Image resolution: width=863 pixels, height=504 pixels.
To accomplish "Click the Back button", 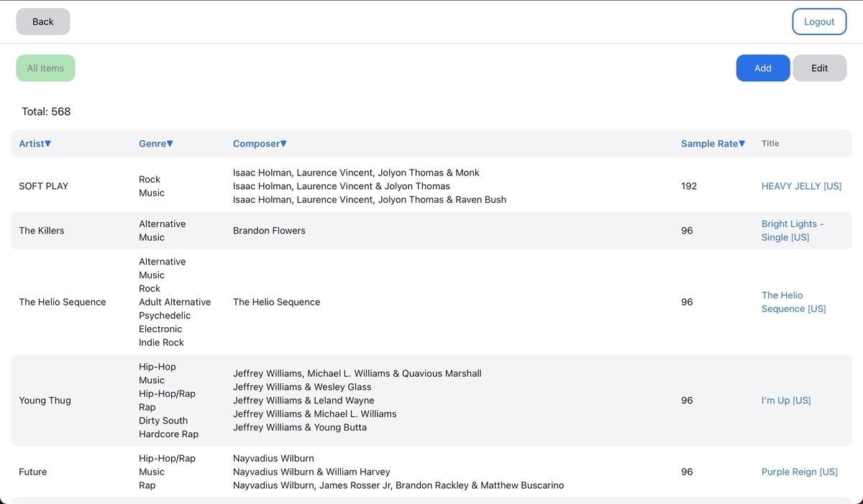I will tap(43, 22).
